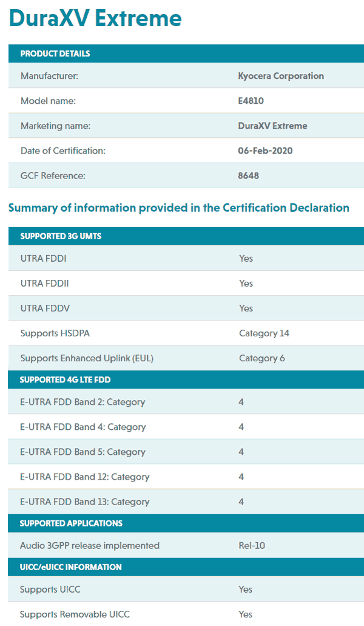Click the value 4 for Band 5
This screenshot has width=364, height=626.
[x=241, y=452]
